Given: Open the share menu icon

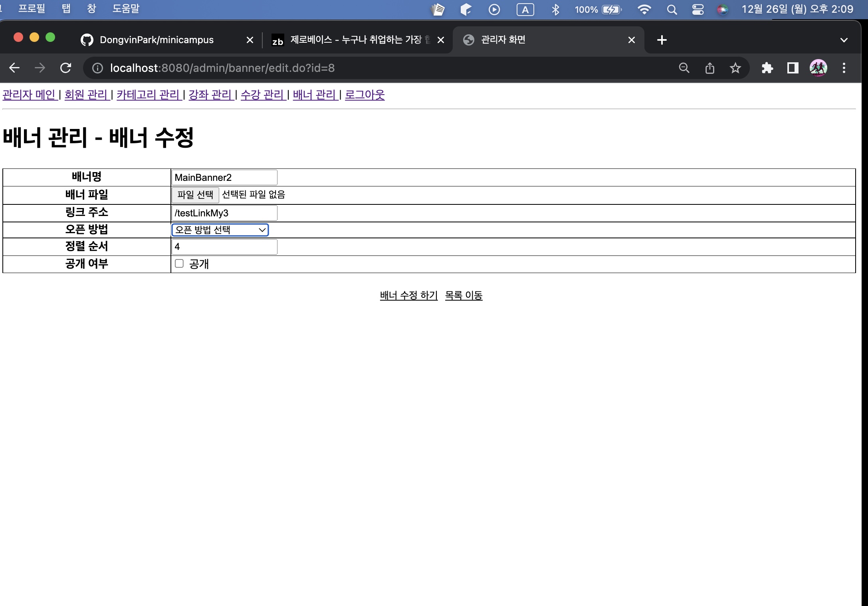Looking at the screenshot, I should tap(709, 68).
